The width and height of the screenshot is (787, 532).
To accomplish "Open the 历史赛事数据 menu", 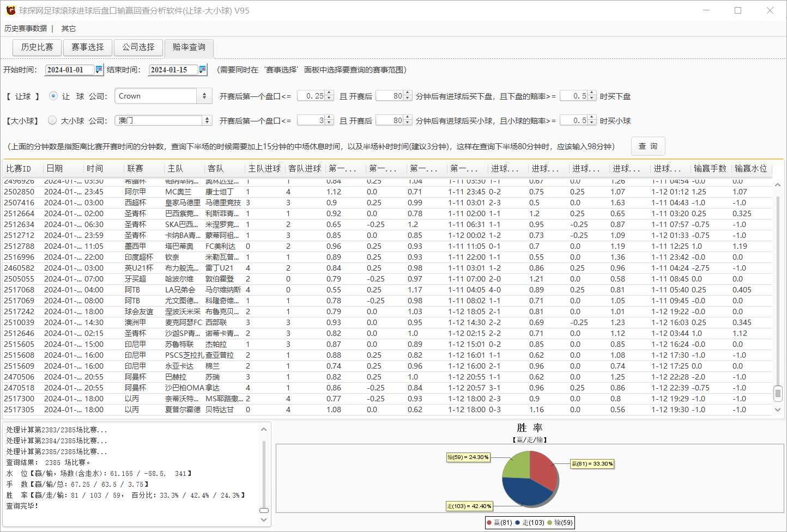I will click(x=26, y=28).
